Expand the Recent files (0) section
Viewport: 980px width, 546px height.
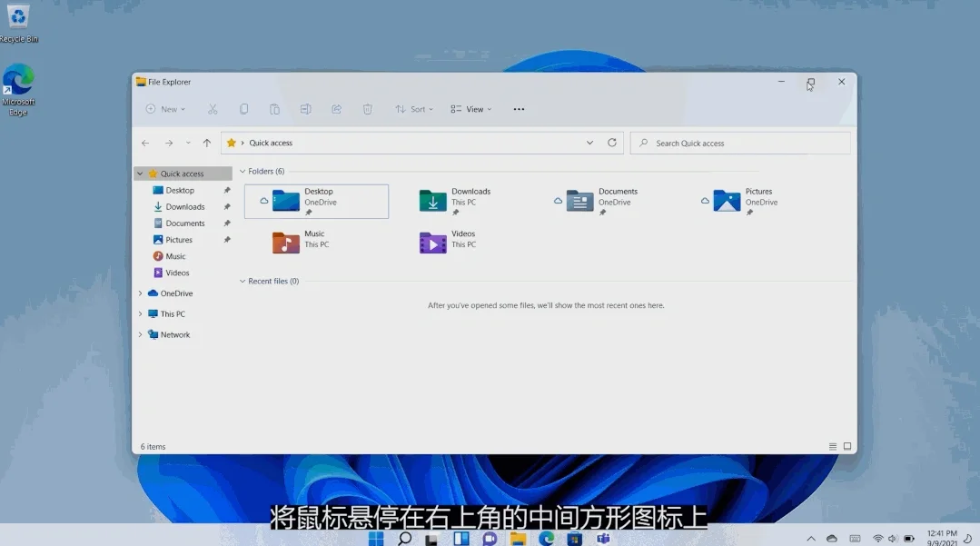tap(242, 281)
